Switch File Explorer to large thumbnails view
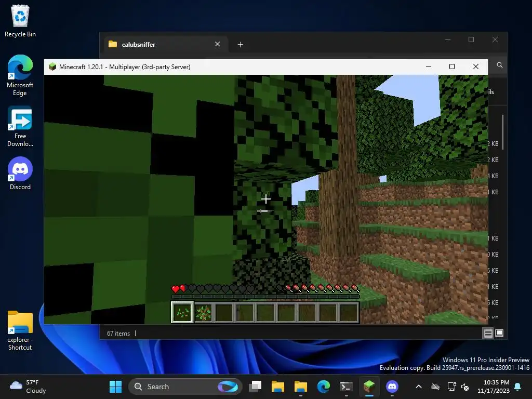Image resolution: width=532 pixels, height=399 pixels. pos(499,333)
